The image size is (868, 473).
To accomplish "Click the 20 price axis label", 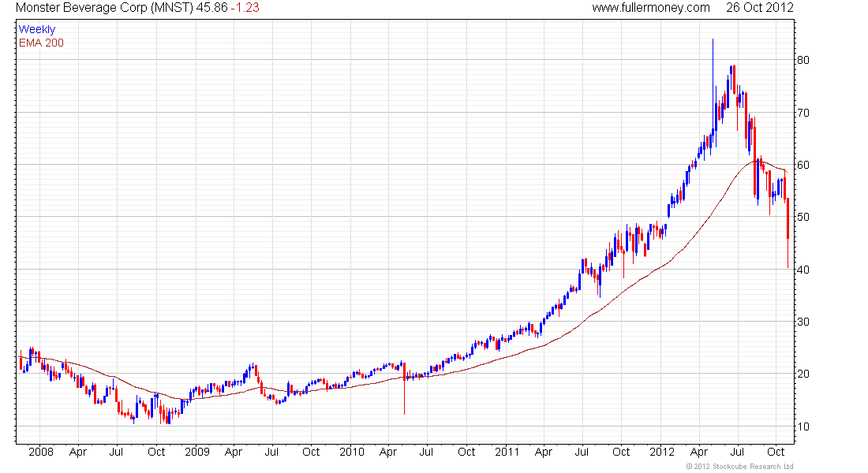I will pyautogui.click(x=803, y=374).
